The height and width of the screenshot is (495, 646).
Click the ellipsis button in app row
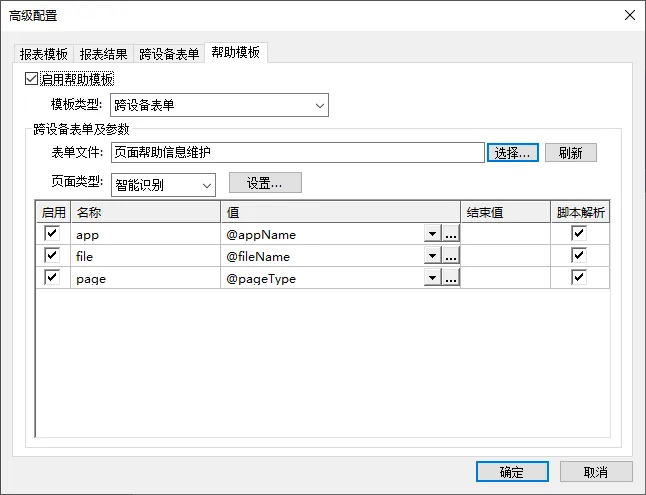click(451, 233)
